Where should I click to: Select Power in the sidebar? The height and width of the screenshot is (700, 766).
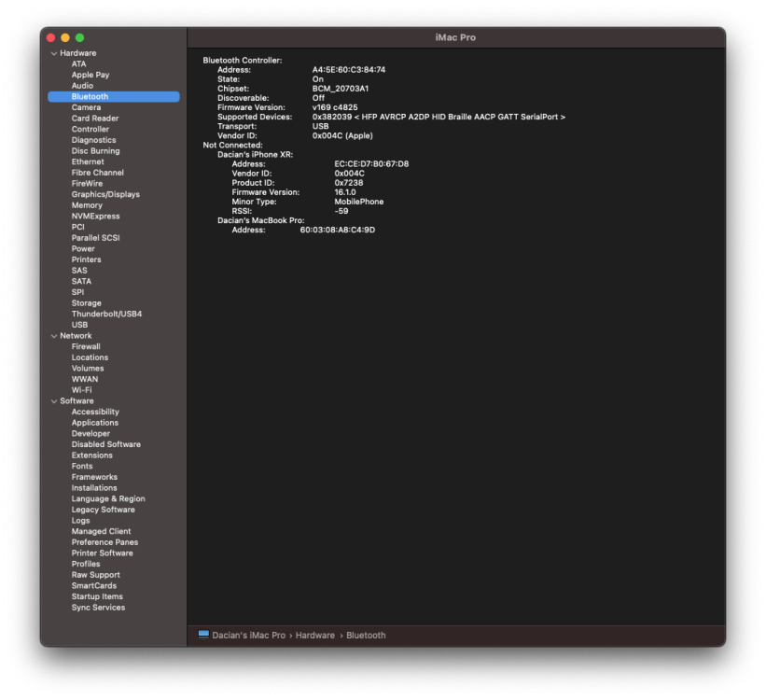83,249
